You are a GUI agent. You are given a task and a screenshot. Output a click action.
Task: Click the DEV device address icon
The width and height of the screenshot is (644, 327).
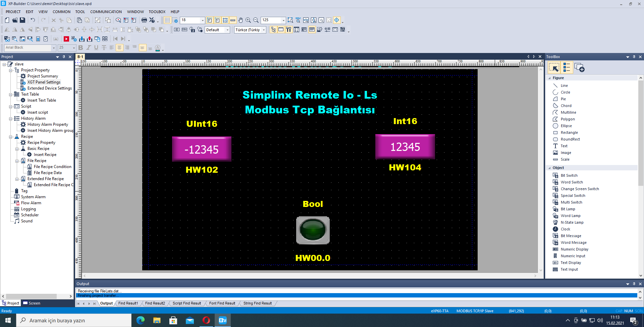tap(184, 30)
